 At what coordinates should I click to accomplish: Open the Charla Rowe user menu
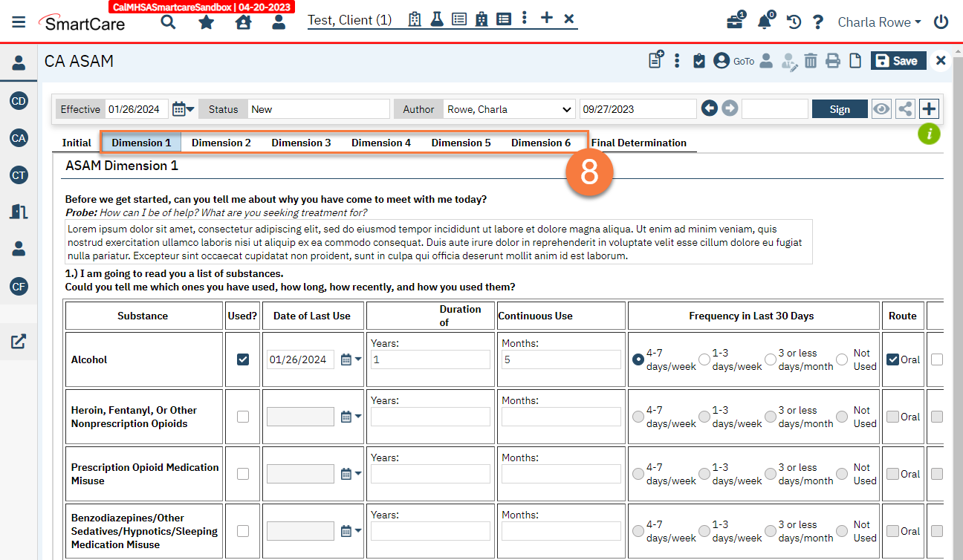pyautogui.click(x=879, y=22)
